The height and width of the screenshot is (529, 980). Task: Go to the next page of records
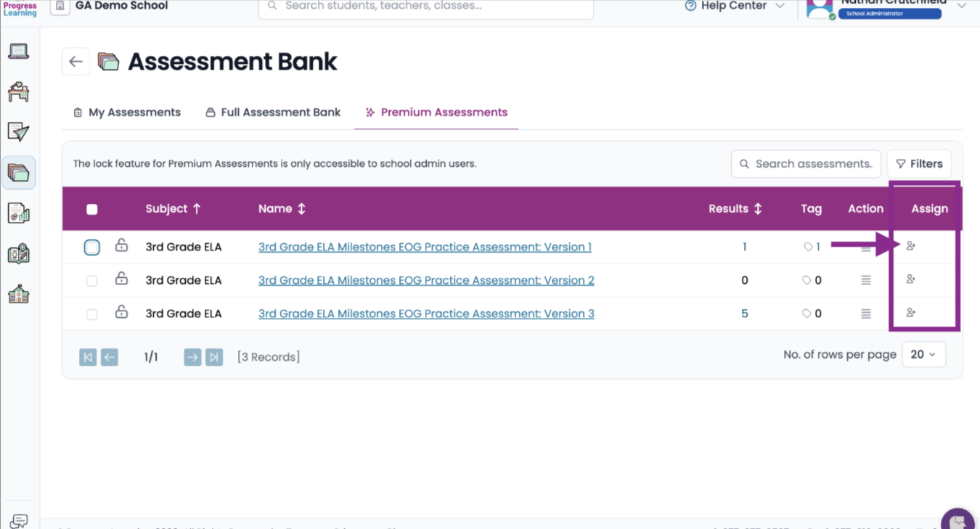(192, 357)
